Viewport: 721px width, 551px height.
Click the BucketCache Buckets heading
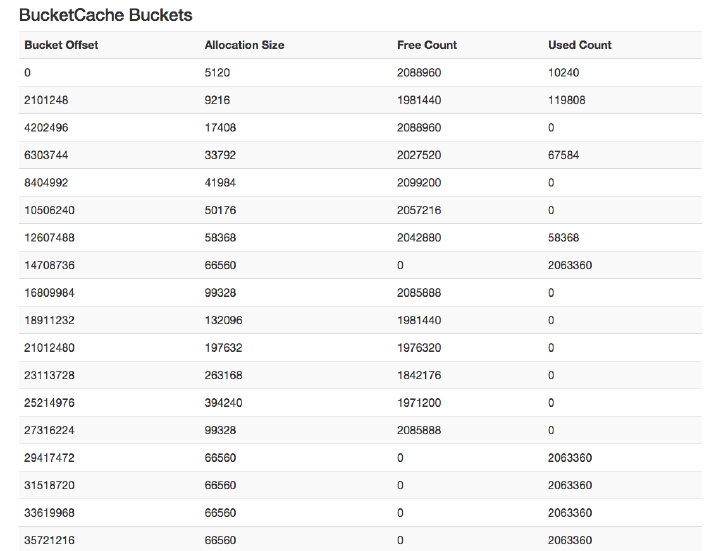tap(106, 16)
